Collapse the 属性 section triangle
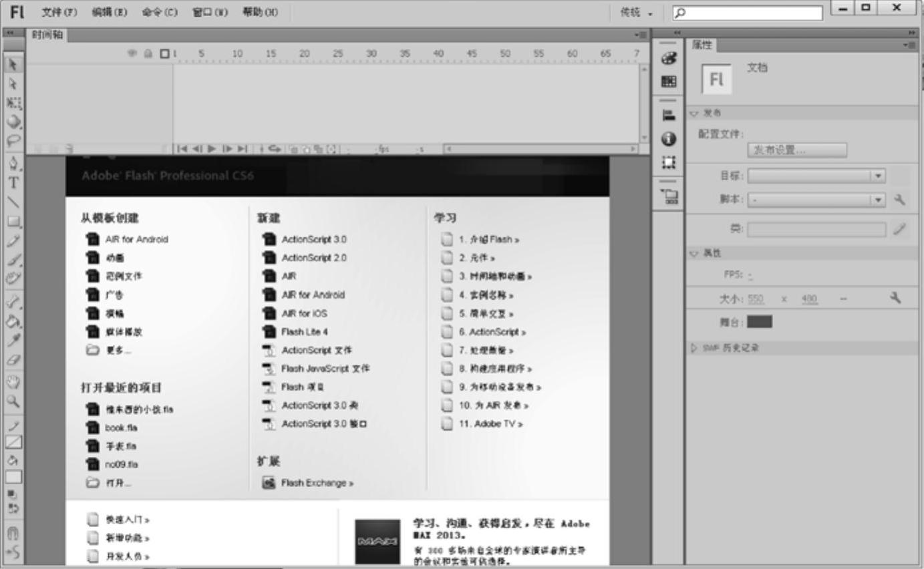The height and width of the screenshot is (569, 924). [x=693, y=253]
